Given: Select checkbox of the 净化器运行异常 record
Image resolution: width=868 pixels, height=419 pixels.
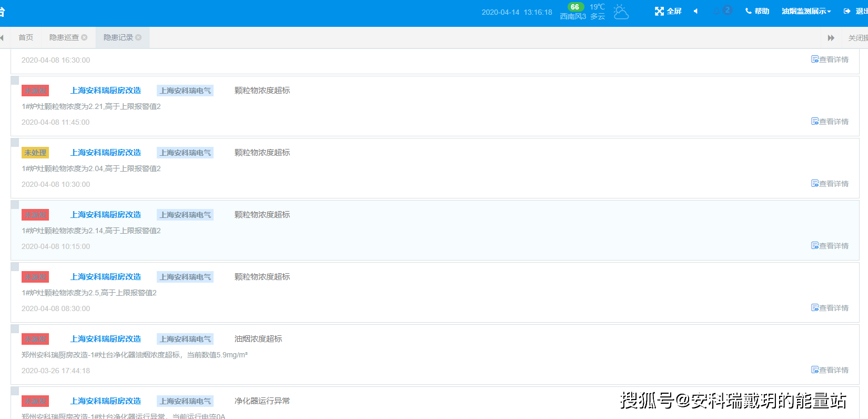Looking at the screenshot, I should 15,391.
